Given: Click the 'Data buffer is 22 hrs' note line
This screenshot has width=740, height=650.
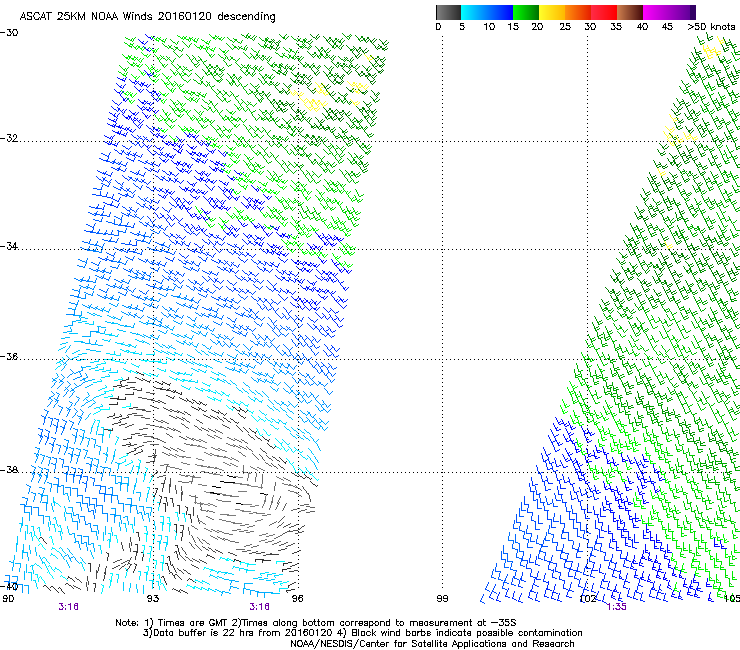Looking at the screenshot, I should [362, 633].
